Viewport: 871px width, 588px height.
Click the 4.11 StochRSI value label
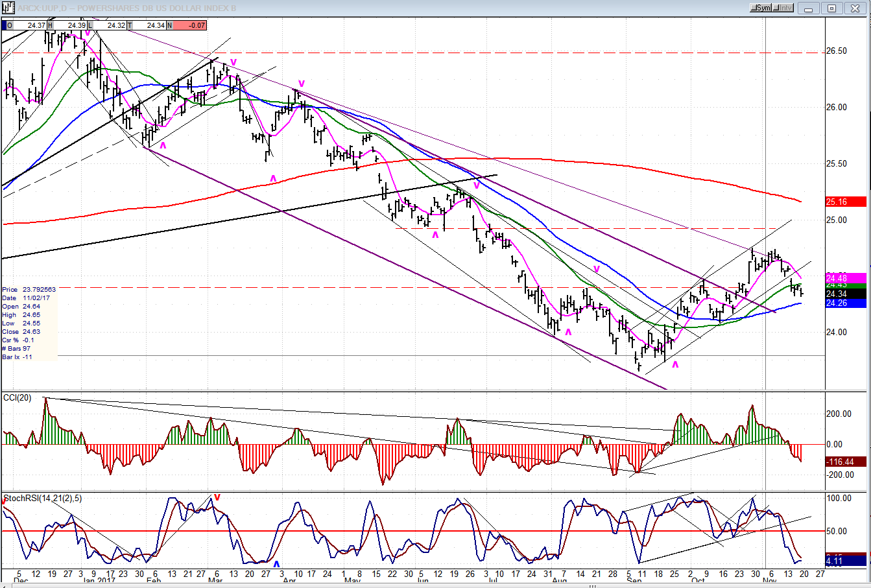[x=845, y=561]
